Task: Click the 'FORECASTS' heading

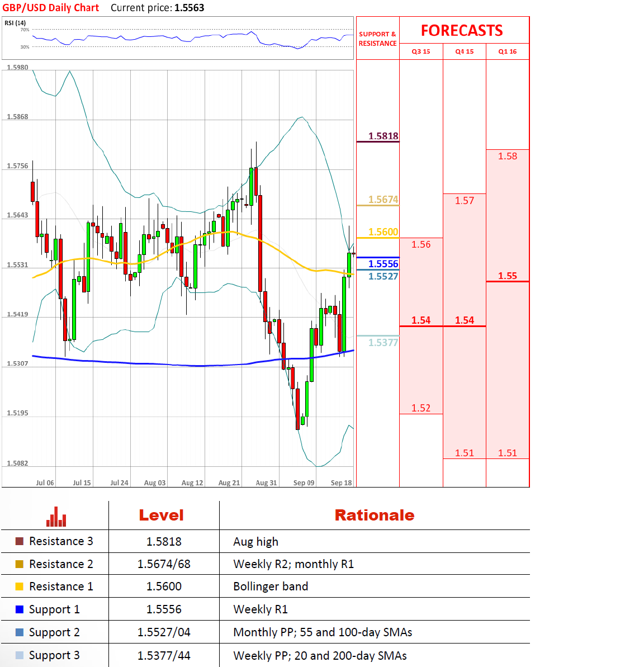Action: (x=462, y=31)
